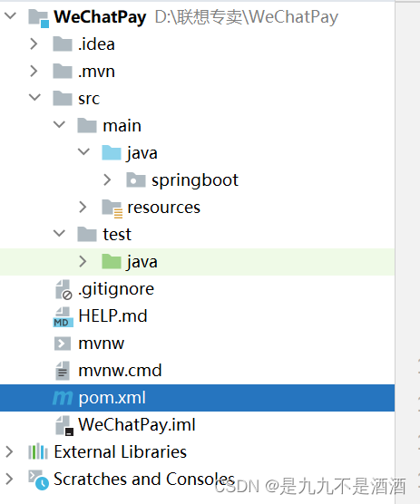Click the Scratches and Consoles clock icon
The height and width of the screenshot is (504, 420).
click(x=39, y=480)
